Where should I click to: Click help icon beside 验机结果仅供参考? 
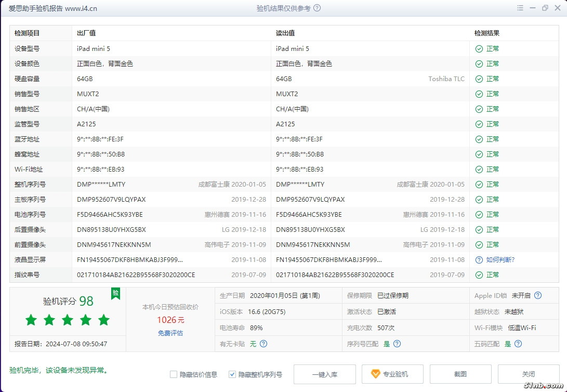pyautogui.click(x=317, y=8)
